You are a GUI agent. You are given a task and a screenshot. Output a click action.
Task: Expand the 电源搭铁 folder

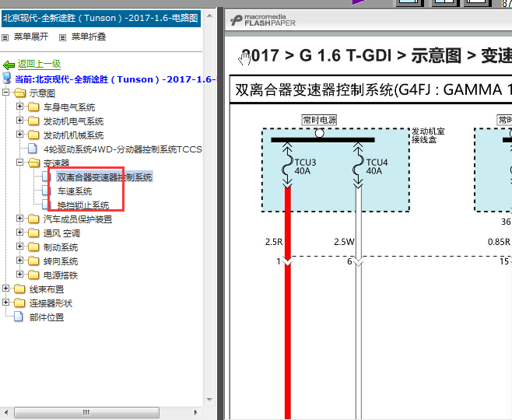click(x=20, y=275)
